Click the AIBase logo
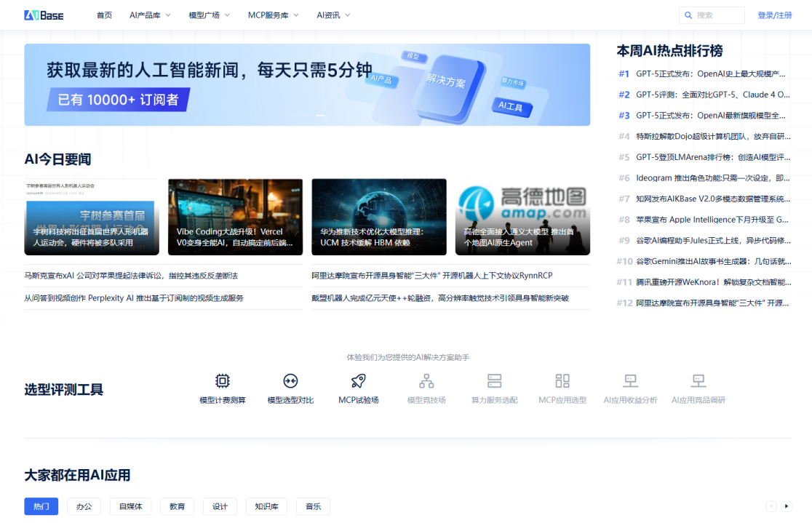The width and height of the screenshot is (812, 523). pyautogui.click(x=44, y=15)
